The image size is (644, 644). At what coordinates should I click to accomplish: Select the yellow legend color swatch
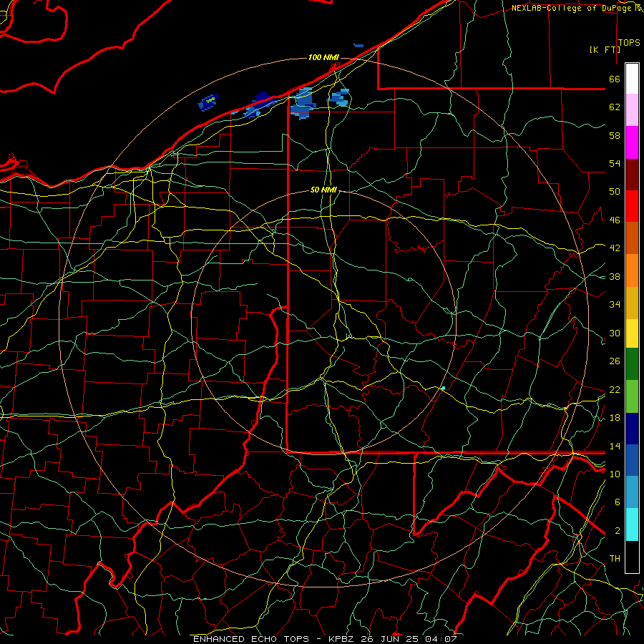[x=632, y=333]
